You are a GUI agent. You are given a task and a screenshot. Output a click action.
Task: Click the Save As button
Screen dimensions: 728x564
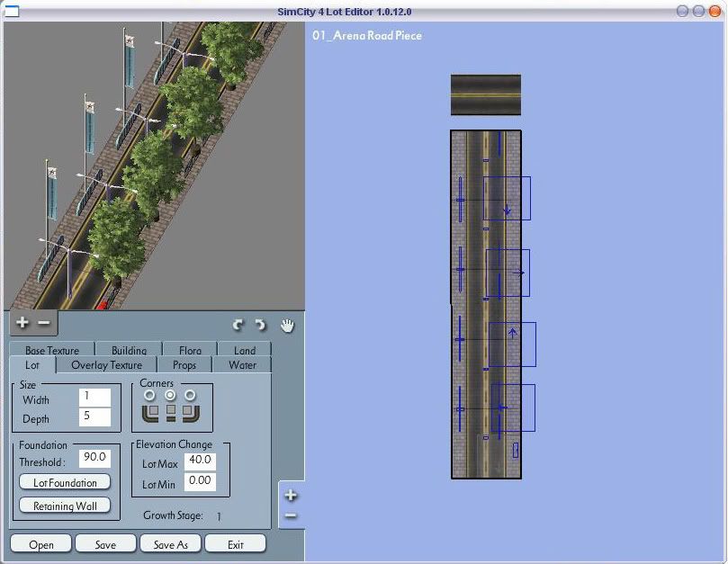click(x=170, y=544)
